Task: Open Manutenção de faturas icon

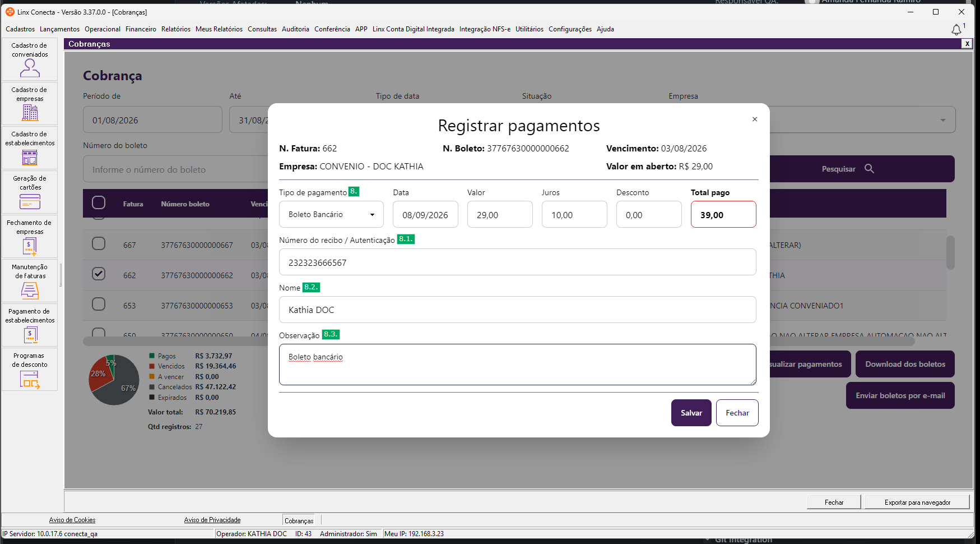Action: (30, 290)
